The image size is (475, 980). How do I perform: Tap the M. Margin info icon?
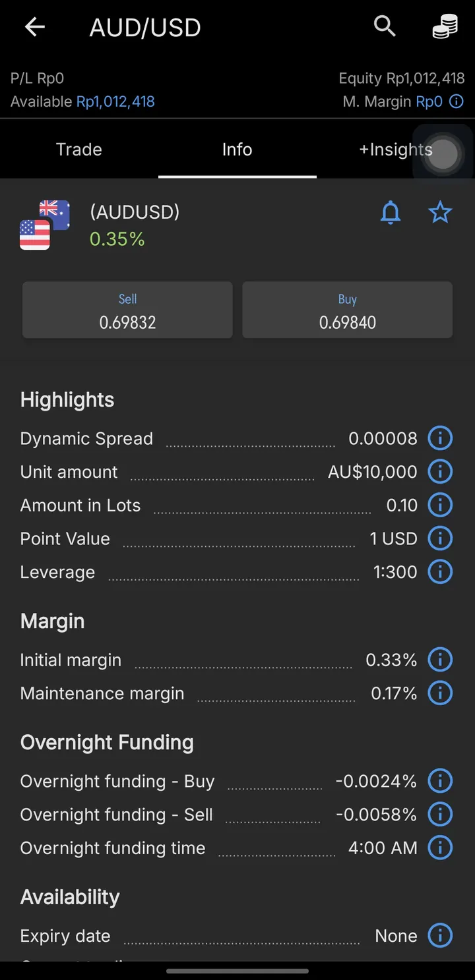pos(456,101)
